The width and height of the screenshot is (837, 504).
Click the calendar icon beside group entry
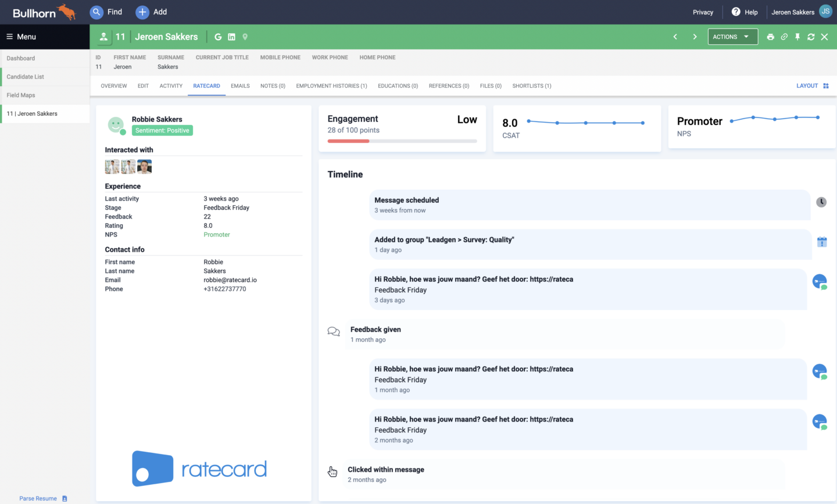point(822,242)
